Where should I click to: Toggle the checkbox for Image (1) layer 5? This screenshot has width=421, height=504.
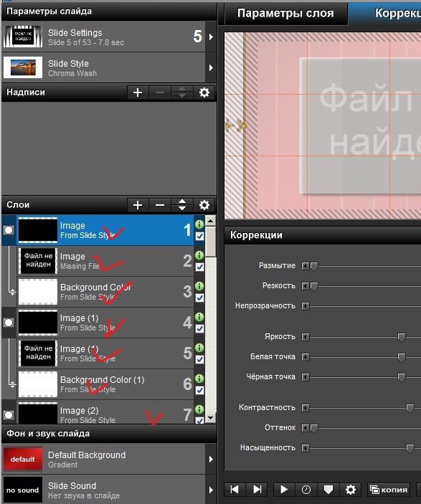point(199,360)
